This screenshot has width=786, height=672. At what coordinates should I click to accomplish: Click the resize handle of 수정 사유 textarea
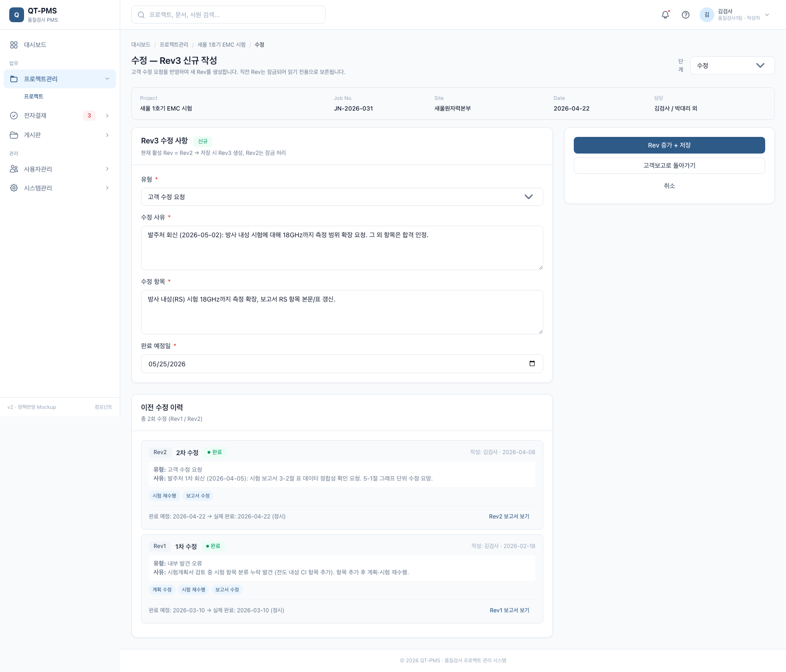[540, 267]
